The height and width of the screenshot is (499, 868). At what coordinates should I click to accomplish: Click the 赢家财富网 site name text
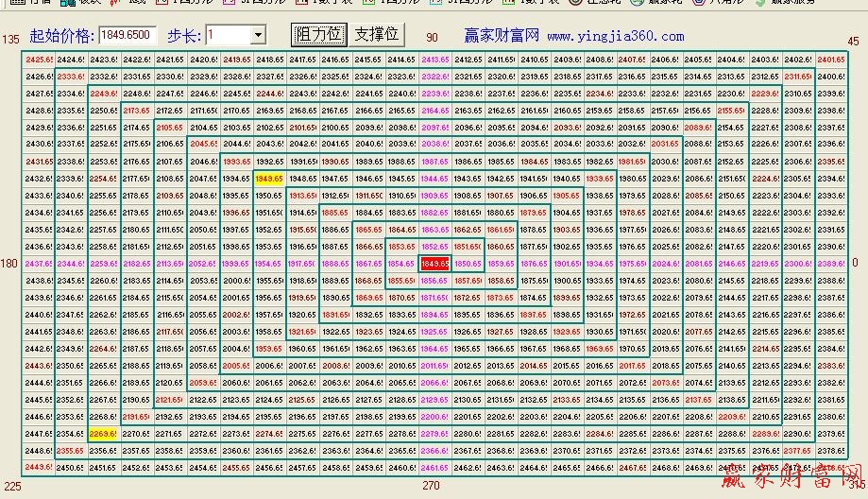(502, 36)
